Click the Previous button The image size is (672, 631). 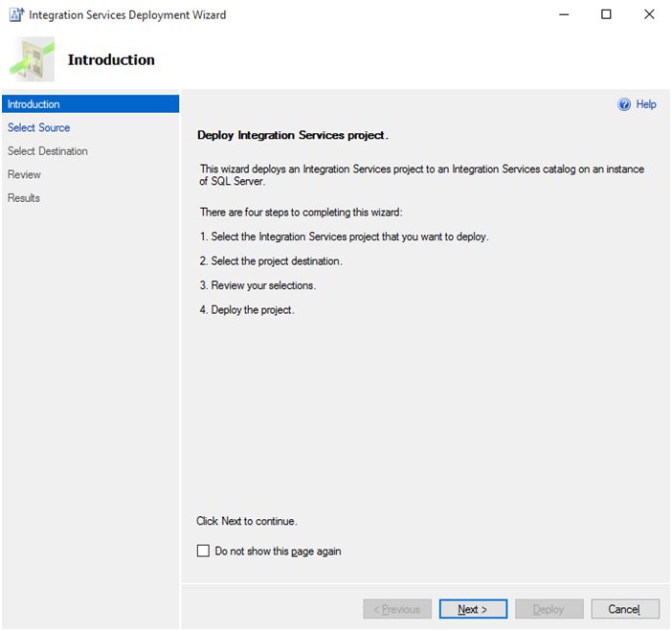coord(397,609)
